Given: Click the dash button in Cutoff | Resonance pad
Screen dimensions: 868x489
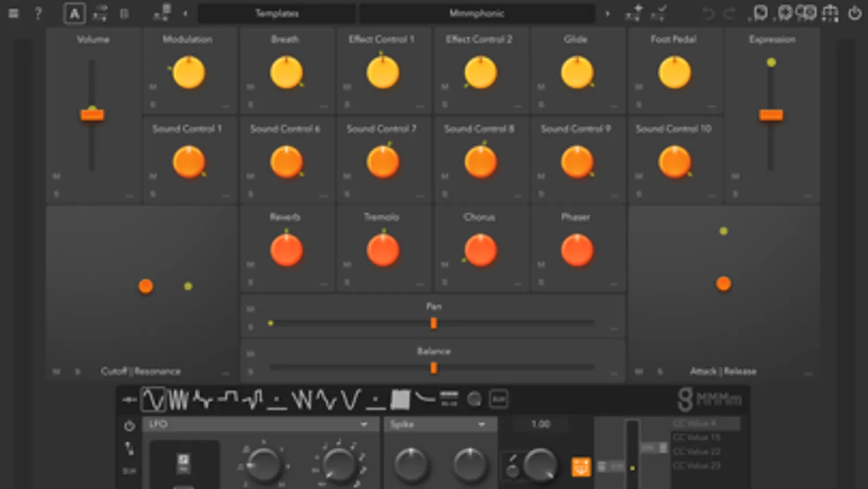Looking at the screenshot, I should pyautogui.click(x=226, y=373).
